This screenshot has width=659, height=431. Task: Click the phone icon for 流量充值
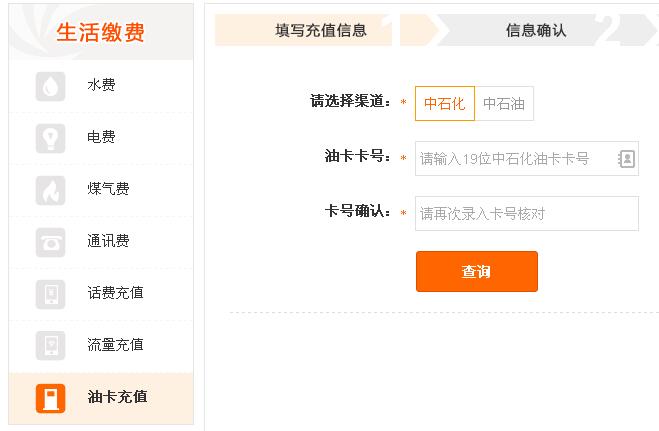[50, 346]
